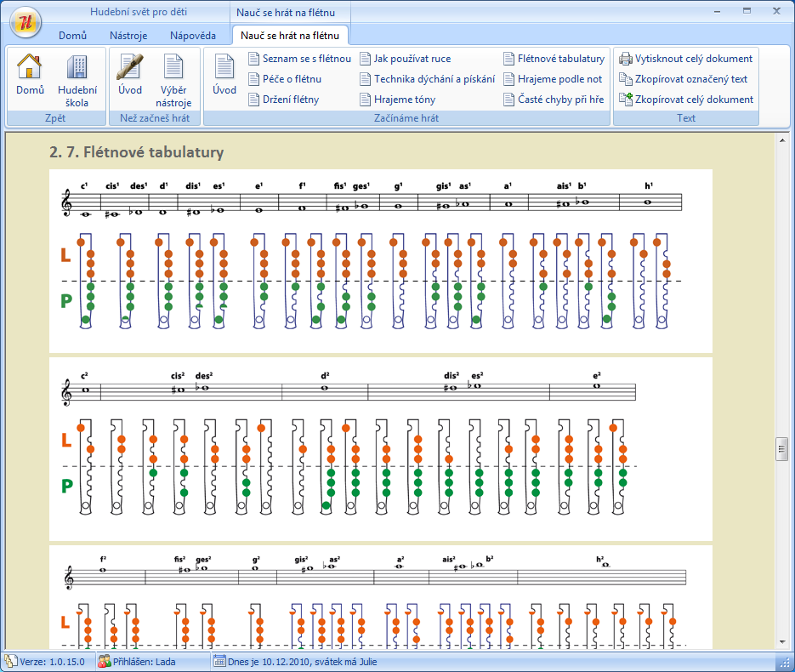
Task: Click the first tablature chart starting at c¹
Action: (381, 261)
